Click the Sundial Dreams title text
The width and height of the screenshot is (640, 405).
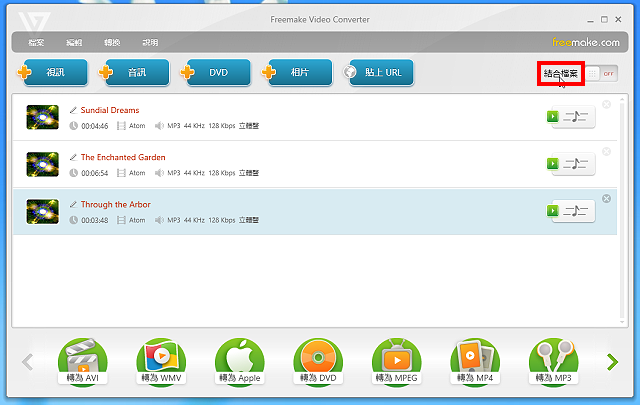point(110,110)
